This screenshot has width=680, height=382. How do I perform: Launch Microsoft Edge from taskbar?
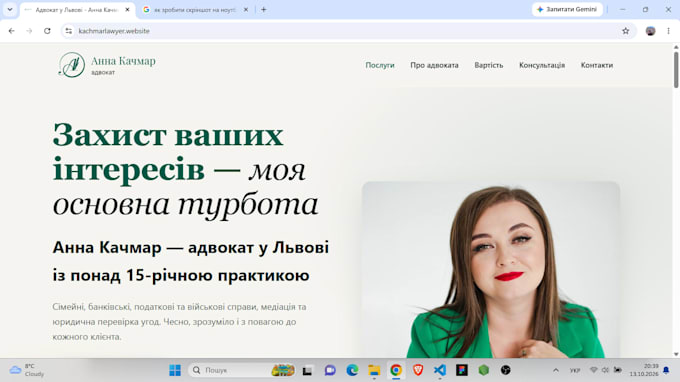click(352, 370)
